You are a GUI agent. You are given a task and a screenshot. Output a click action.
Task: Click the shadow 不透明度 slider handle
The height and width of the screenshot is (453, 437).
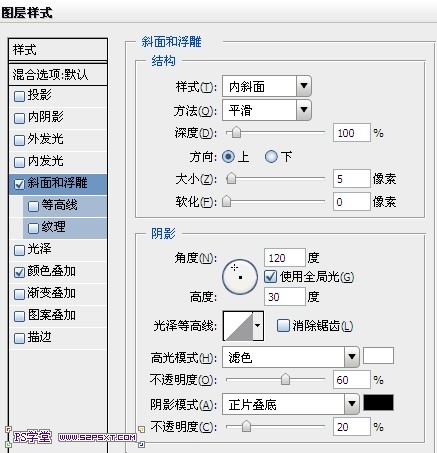click(x=246, y=426)
